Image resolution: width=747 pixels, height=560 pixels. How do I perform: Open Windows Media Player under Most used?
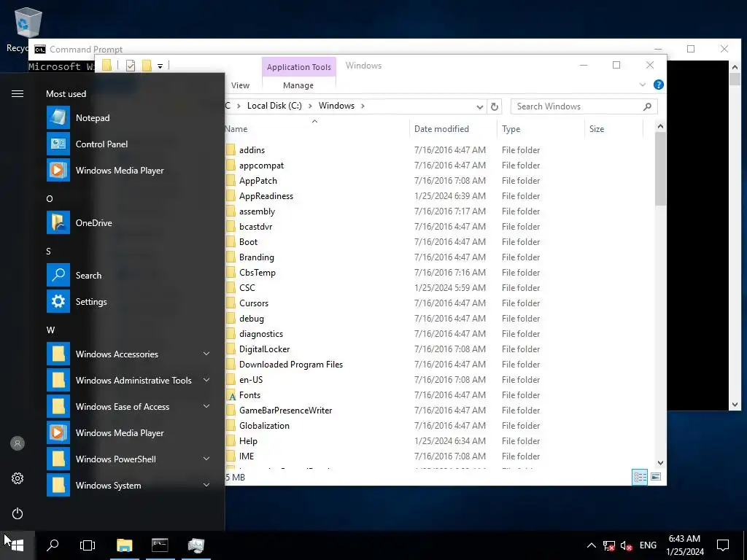pos(128,170)
